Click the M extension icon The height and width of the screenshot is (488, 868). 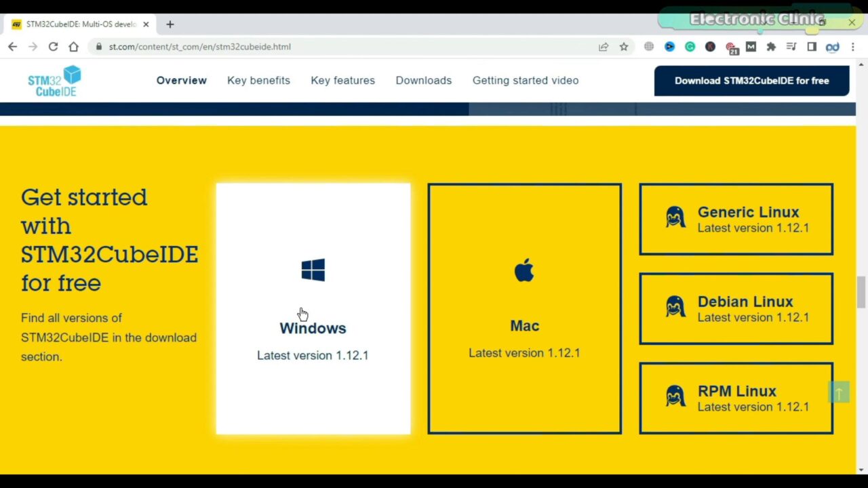(751, 47)
